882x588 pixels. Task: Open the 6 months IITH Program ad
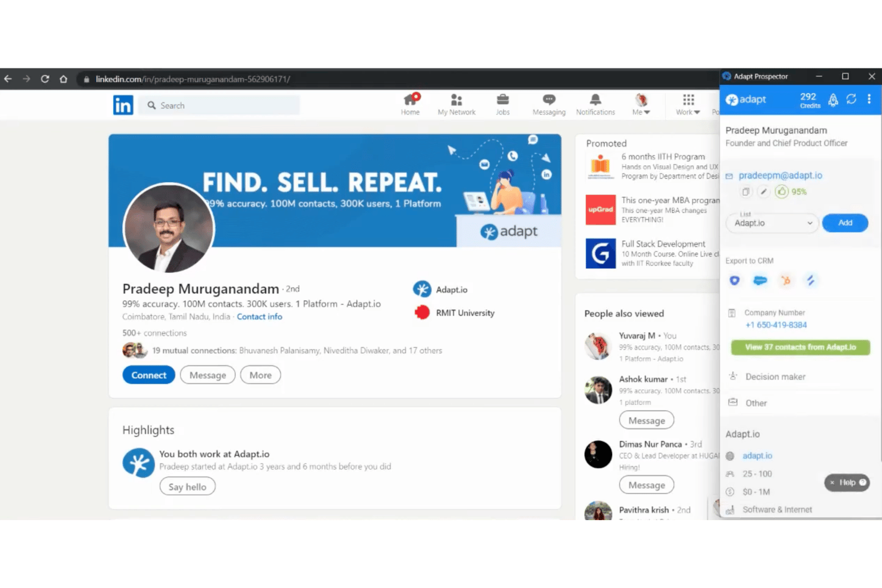[x=653, y=166]
